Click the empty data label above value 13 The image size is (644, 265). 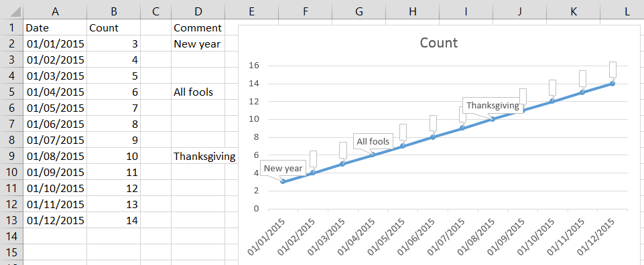point(582,79)
